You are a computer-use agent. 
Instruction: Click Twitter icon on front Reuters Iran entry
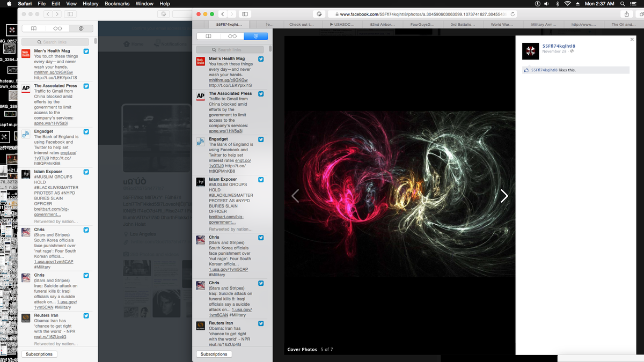[261, 323]
